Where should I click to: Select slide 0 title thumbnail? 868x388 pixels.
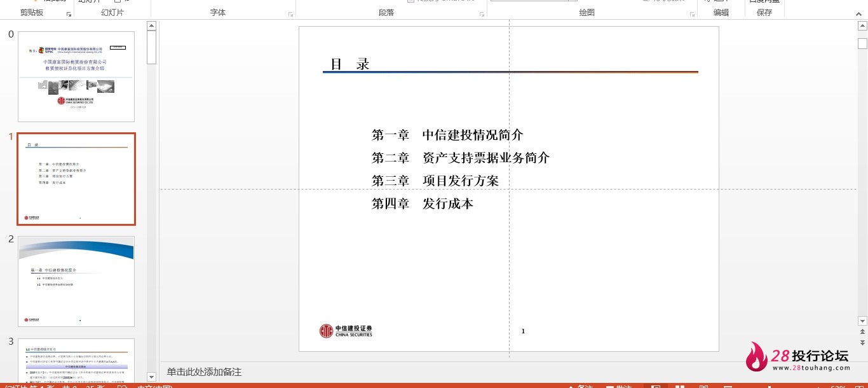(76, 76)
